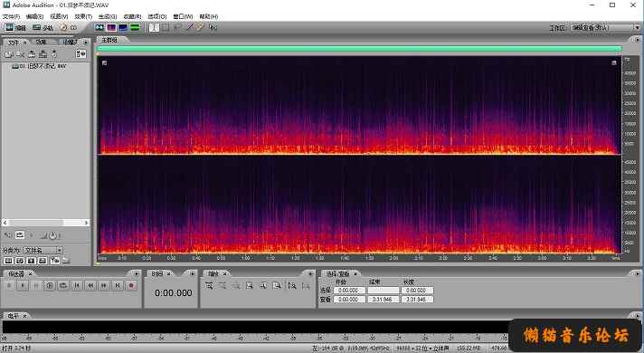Click the Record button in the transport
This screenshot has height=353, width=644.
131,285
